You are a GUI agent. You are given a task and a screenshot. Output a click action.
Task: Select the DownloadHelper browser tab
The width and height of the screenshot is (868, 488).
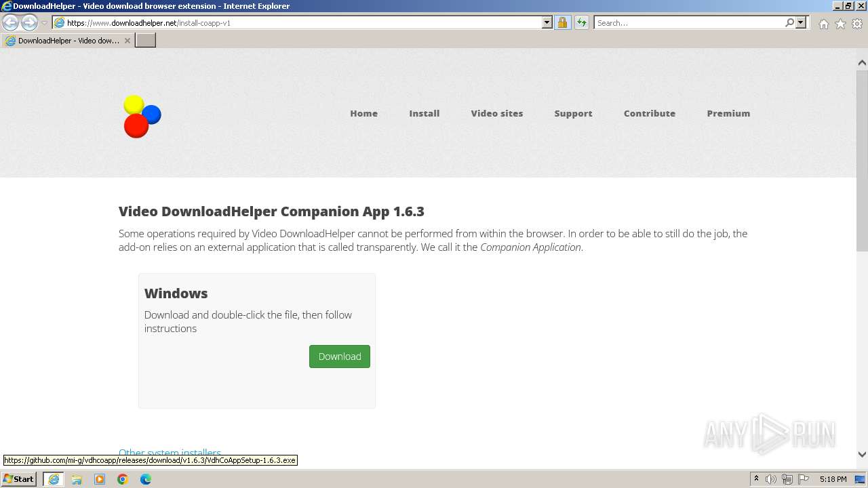[x=67, y=41]
